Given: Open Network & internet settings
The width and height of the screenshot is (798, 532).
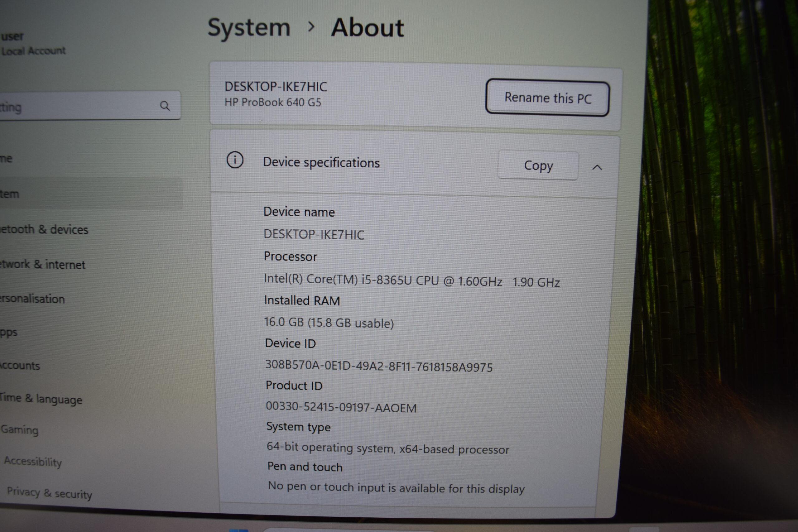Looking at the screenshot, I should point(43,264).
